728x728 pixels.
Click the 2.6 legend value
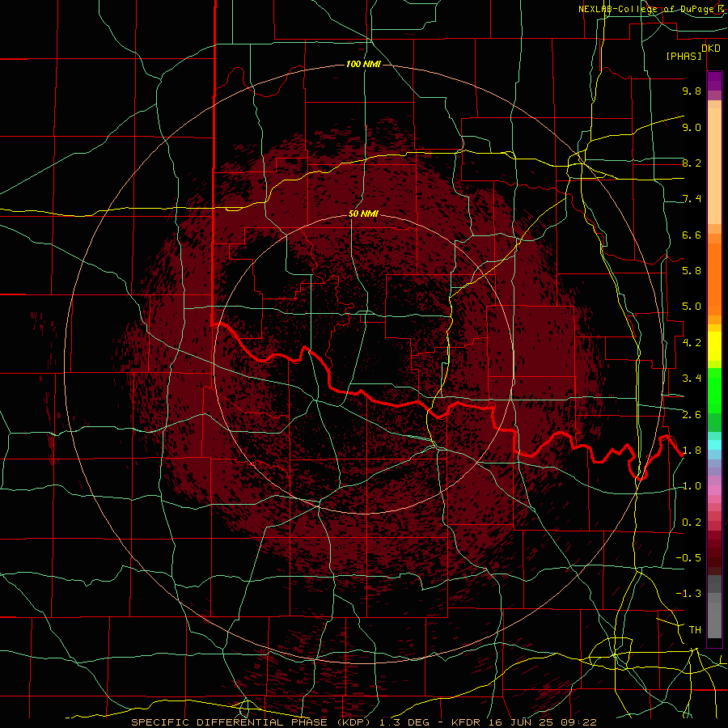point(692,414)
